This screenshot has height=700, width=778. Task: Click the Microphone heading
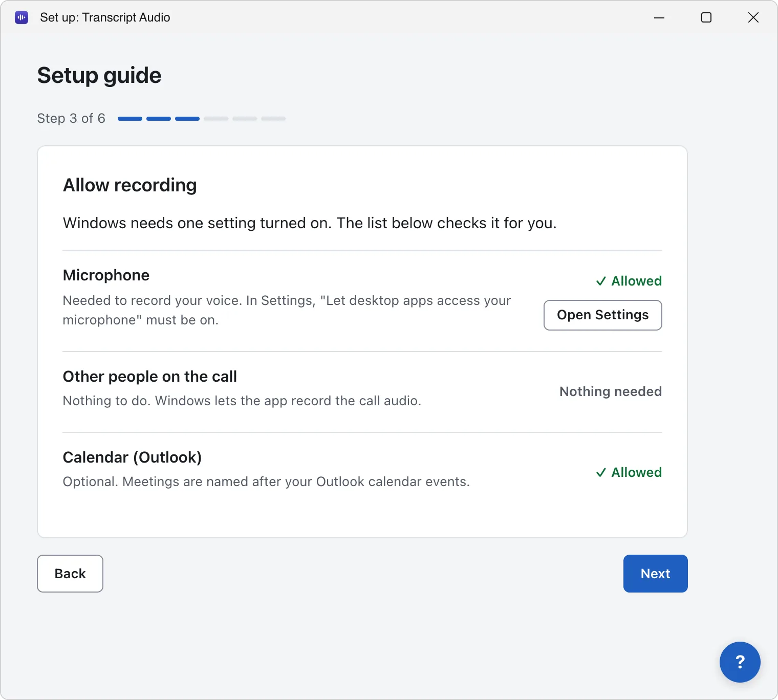point(106,275)
